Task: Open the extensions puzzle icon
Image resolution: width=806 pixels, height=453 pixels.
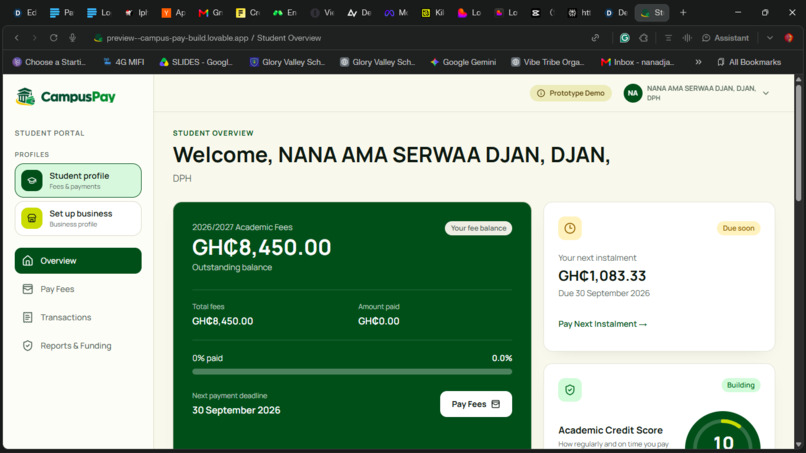Action: (x=644, y=38)
